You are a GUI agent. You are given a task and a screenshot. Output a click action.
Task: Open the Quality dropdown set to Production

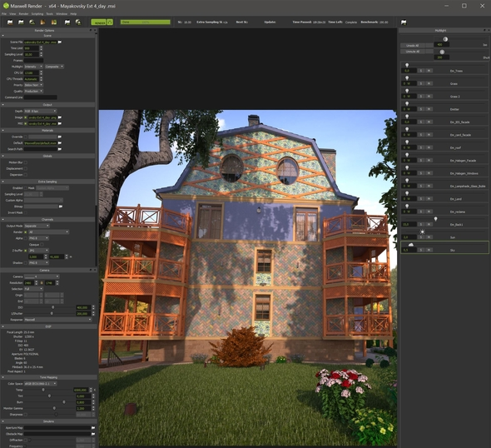[x=33, y=91]
